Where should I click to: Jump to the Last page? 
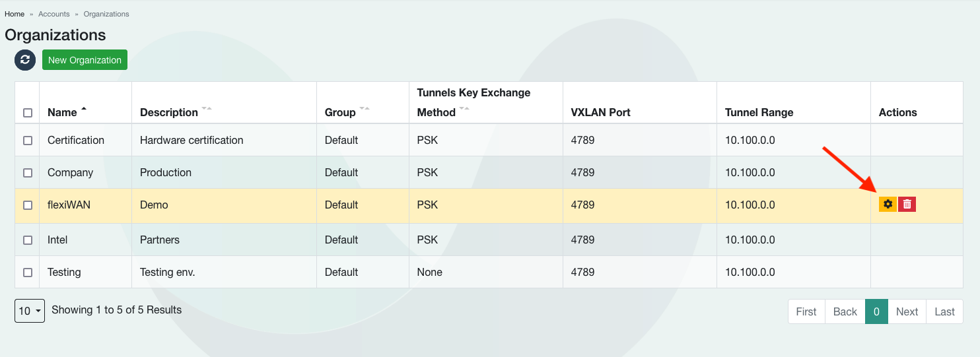tap(944, 311)
